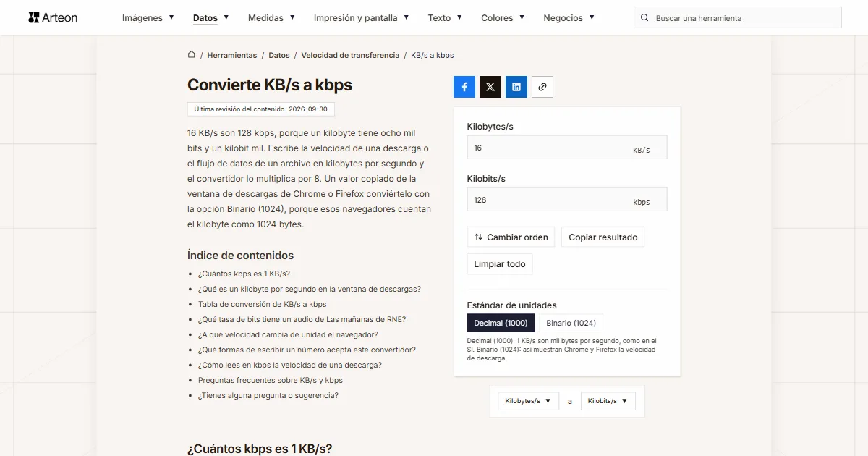Jump to Tabla de conversión de KB/s a kbps
Viewport: 868px width, 456px height.
(x=262, y=304)
